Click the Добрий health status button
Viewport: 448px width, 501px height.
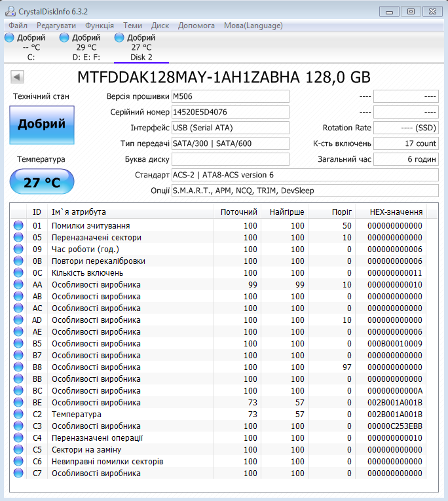42,125
